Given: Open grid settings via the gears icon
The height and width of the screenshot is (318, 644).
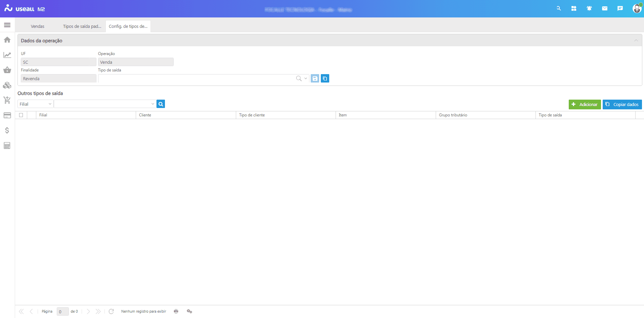Looking at the screenshot, I should pyautogui.click(x=189, y=311).
